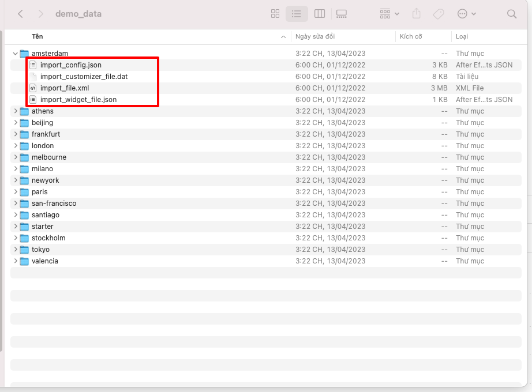
Task: Expand the starter folder
Action: [x=15, y=227]
